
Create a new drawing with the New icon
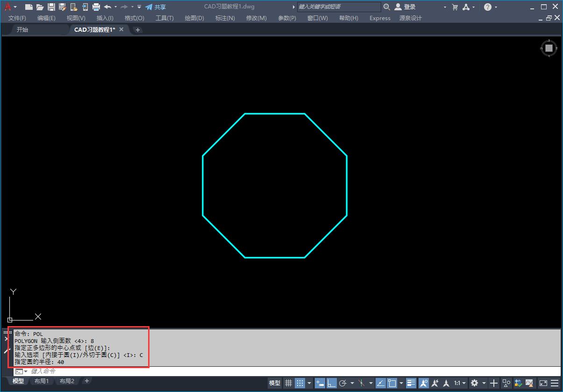[x=29, y=7]
